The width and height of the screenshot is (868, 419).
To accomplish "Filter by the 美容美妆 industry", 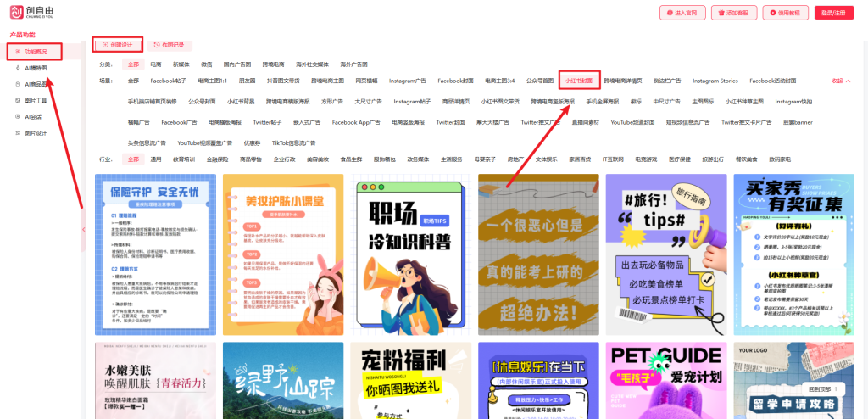I will (318, 159).
